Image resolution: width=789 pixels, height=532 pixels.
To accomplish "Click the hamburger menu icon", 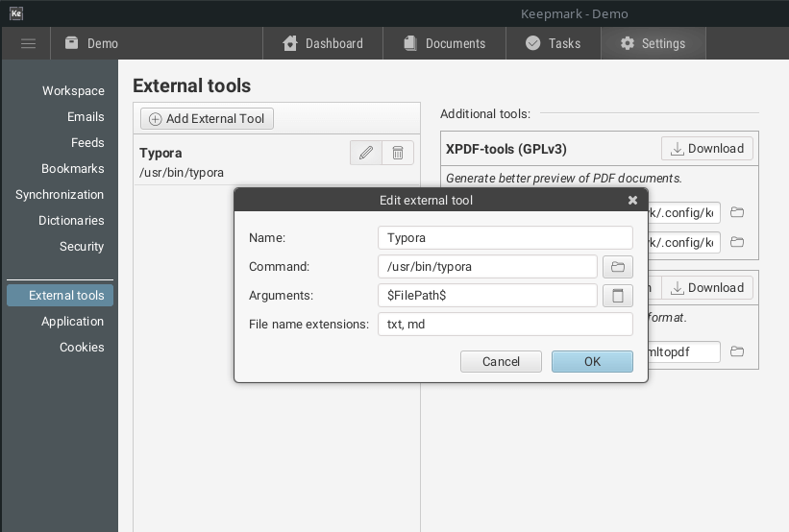I will pyautogui.click(x=28, y=43).
